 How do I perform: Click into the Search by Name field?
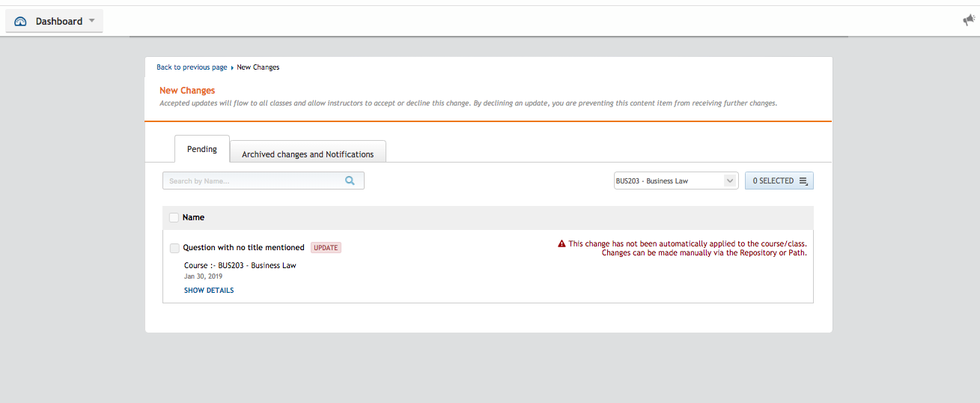coord(253,181)
